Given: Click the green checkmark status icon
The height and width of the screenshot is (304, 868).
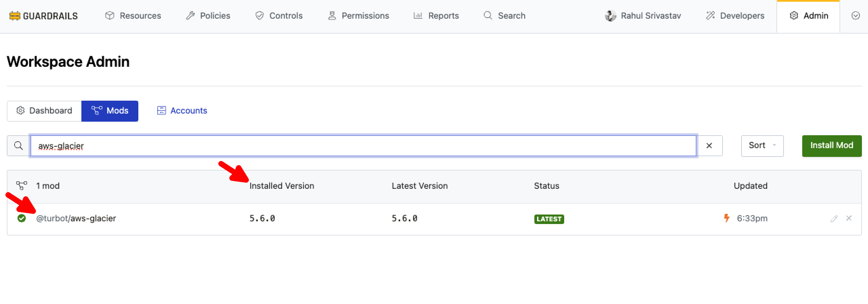Looking at the screenshot, I should coord(22,218).
